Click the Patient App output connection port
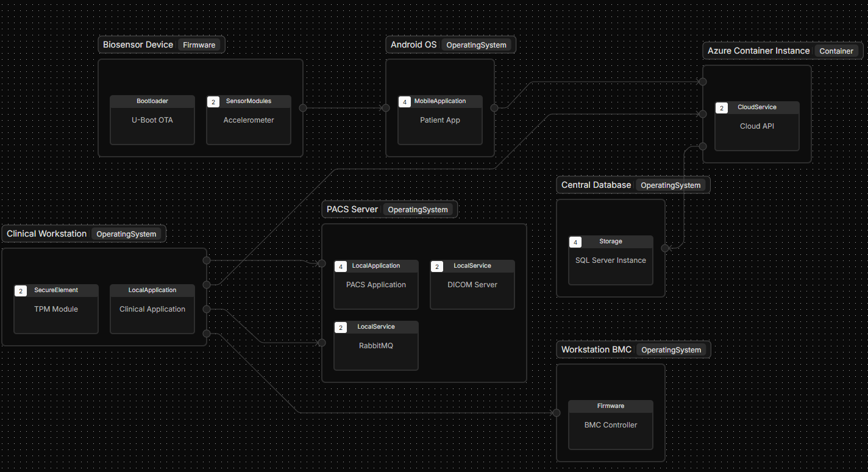868x472 pixels. click(x=494, y=108)
